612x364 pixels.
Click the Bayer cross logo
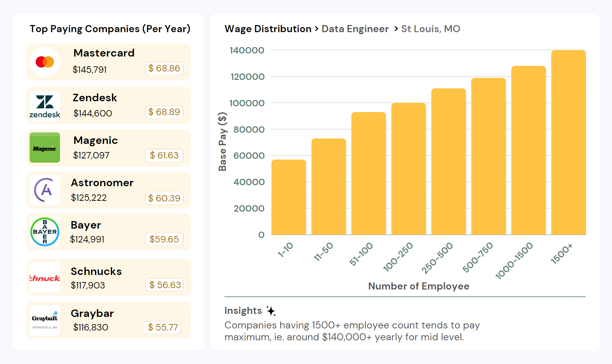44,232
